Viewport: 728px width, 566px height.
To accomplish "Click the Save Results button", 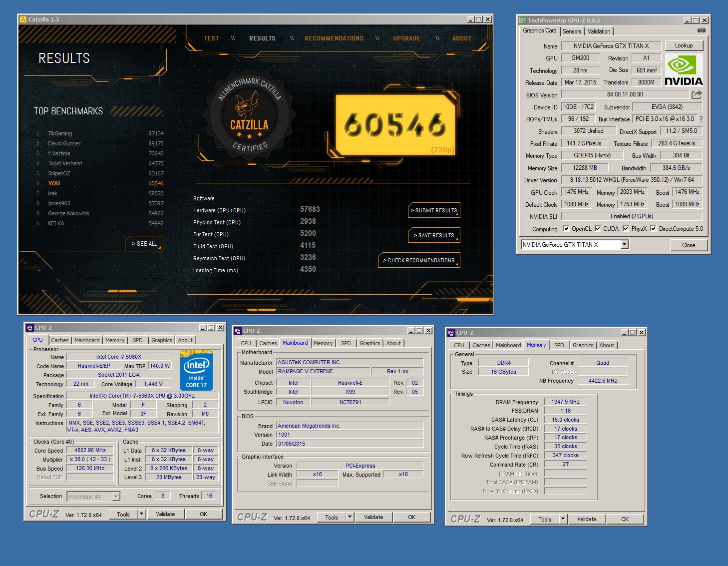I will (x=434, y=235).
